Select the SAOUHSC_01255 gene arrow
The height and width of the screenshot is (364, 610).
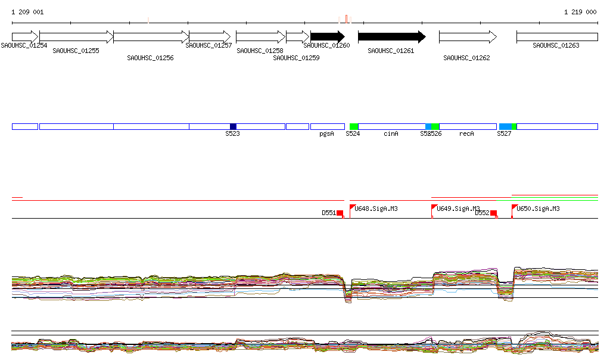[76, 37]
